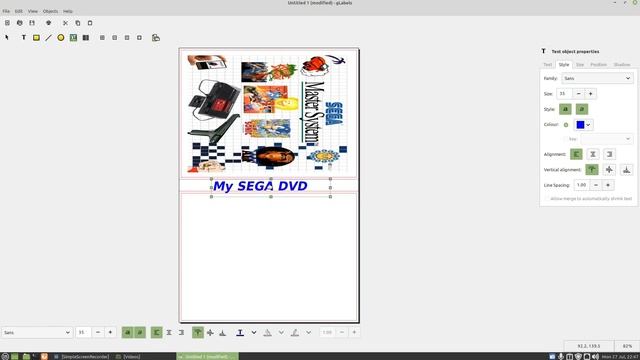Viewport: 640px width, 360px height.
Task: Click text colour icon in bottom toolbar
Action: point(240,333)
